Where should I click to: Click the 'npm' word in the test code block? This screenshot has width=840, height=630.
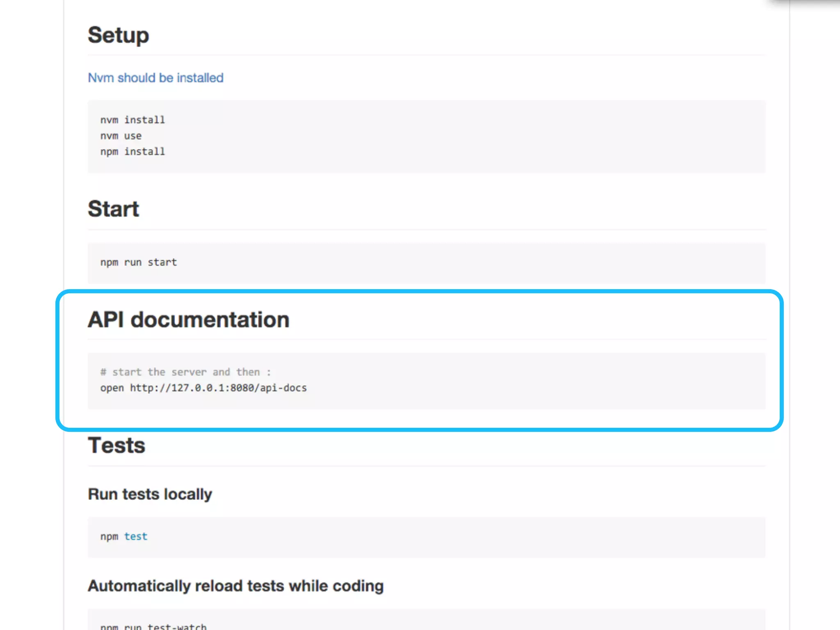tap(109, 536)
